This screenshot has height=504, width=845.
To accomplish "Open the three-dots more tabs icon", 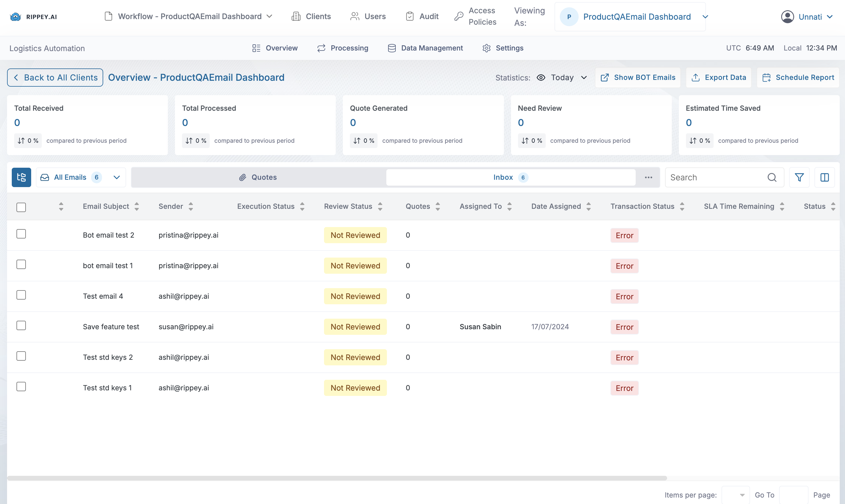I will pyautogui.click(x=648, y=177).
